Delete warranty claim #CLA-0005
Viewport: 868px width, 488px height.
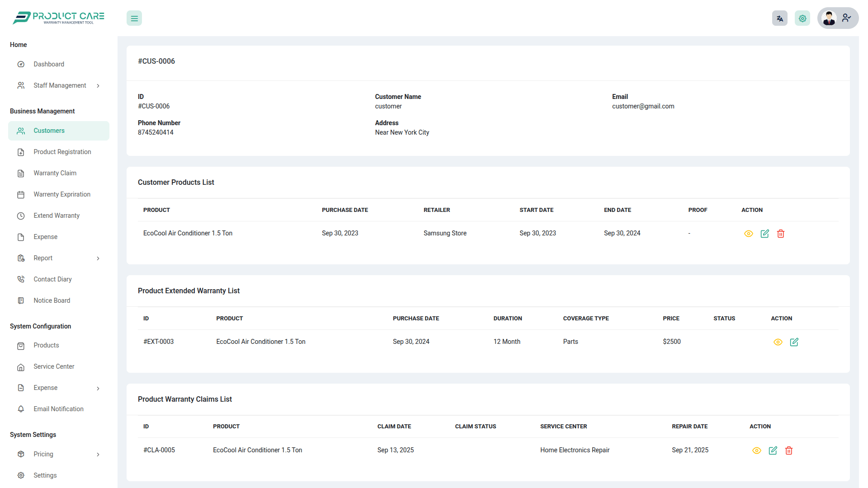(789, 450)
